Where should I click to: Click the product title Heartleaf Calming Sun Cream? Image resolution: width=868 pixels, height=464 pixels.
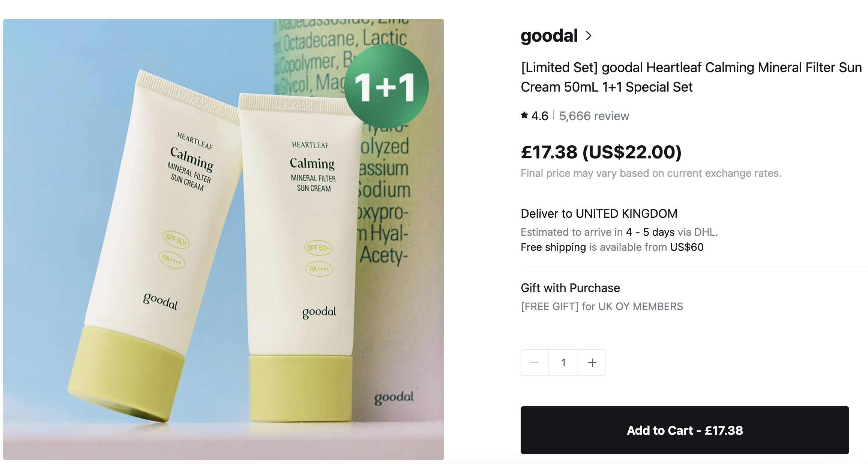coord(691,77)
